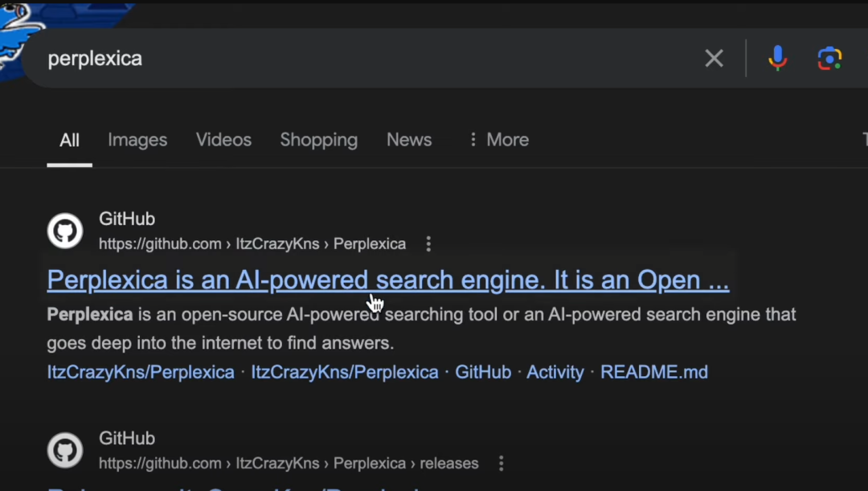
Task: Click the GitHub favicon of the releases result
Action: pyautogui.click(x=65, y=451)
